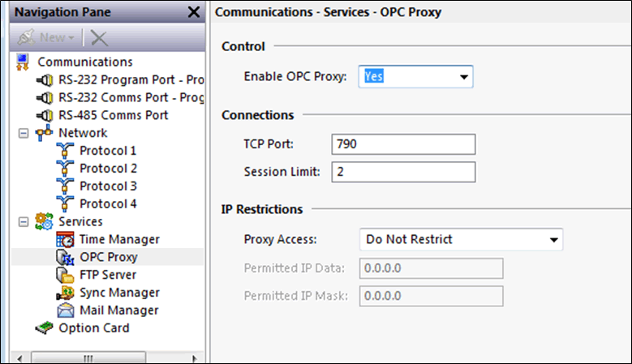Select the Mail Manager envelope icon
Viewport: 632px width, 364px height.
click(65, 310)
